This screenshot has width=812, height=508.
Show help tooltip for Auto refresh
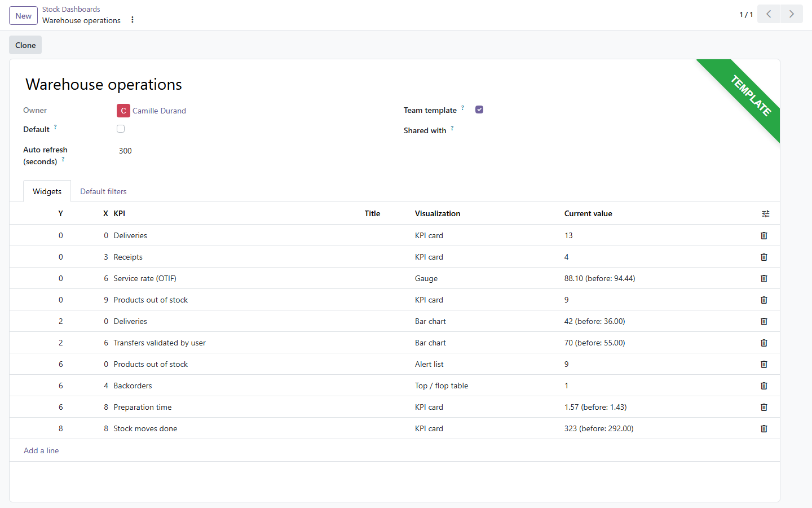click(x=63, y=159)
